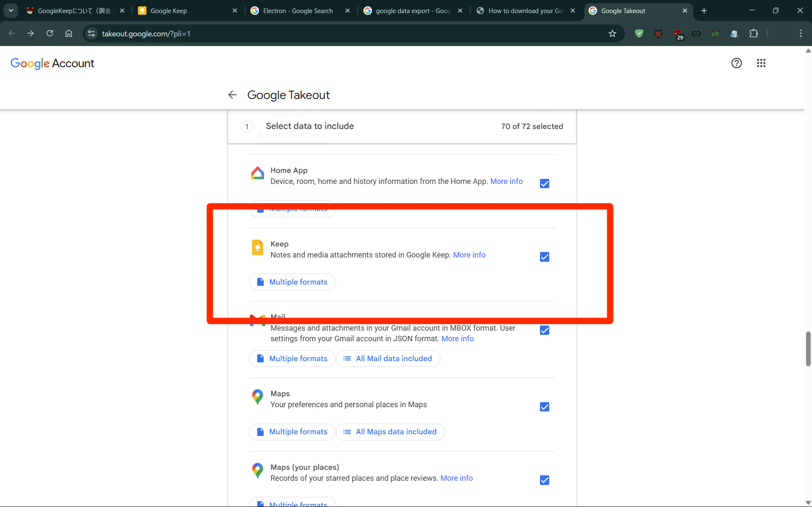Uncheck the Maps (your places) checkbox
The image size is (812, 507).
pyautogui.click(x=545, y=480)
